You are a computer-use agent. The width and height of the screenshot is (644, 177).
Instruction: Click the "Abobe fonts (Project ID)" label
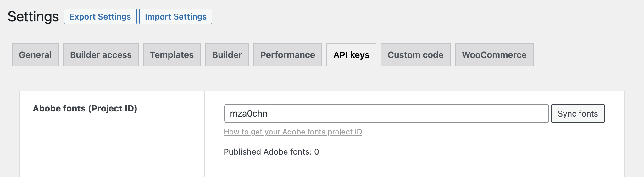85,108
